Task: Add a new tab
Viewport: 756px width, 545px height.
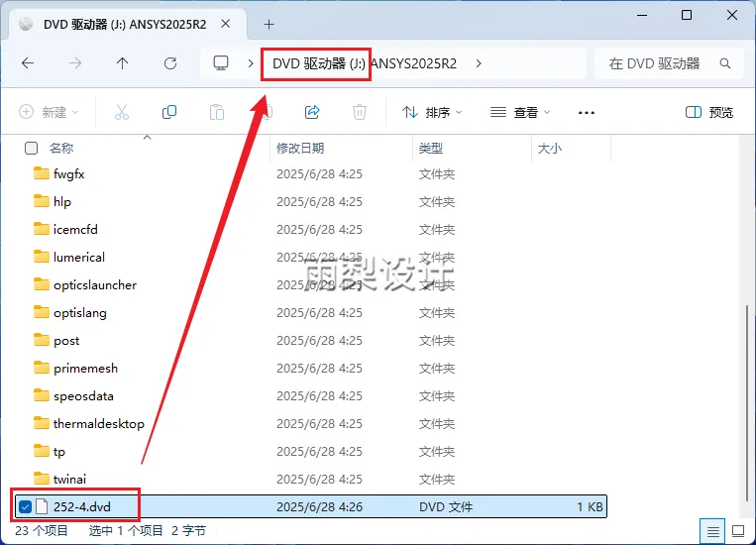Action: point(270,24)
